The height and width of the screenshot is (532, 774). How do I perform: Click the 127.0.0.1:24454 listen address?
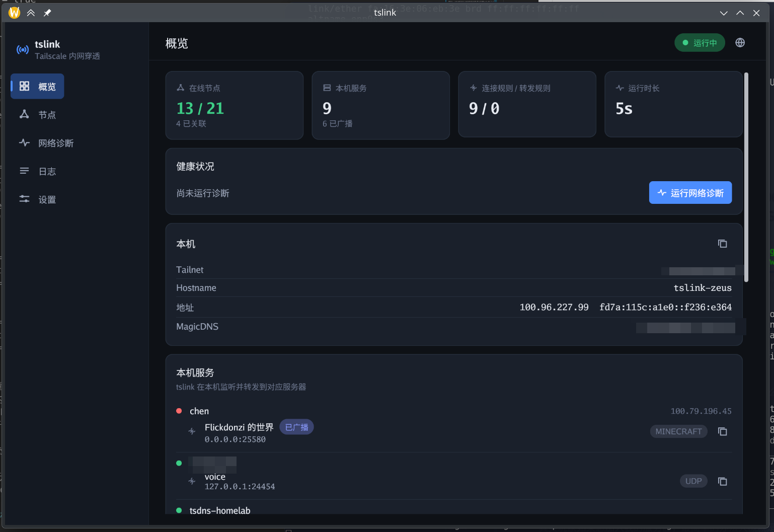click(240, 487)
